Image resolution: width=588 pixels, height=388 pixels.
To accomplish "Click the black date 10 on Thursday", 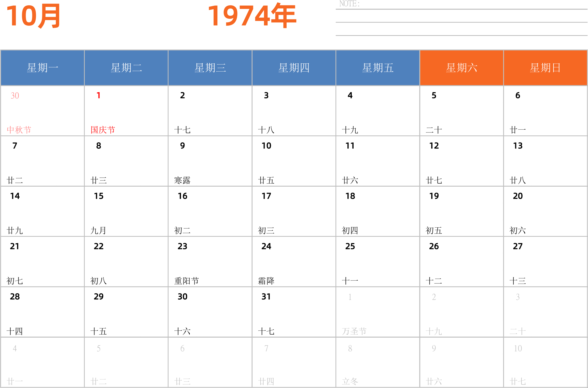I will click(267, 146).
